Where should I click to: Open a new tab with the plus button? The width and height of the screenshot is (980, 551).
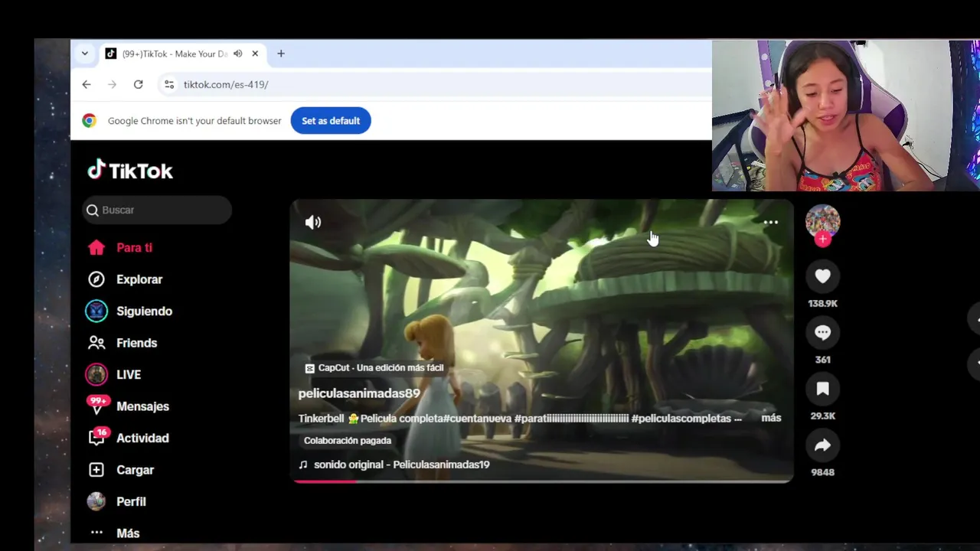(281, 54)
